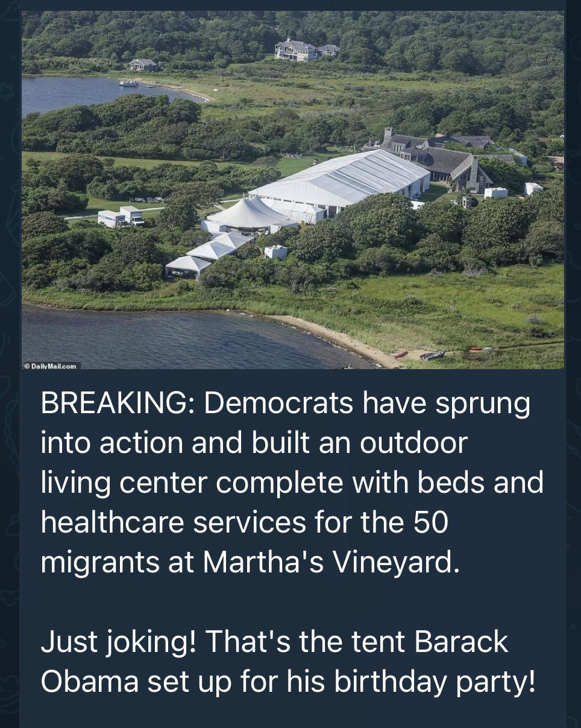
Task: Click the DailyMail.com watermark on the photo
Action: 51,365
